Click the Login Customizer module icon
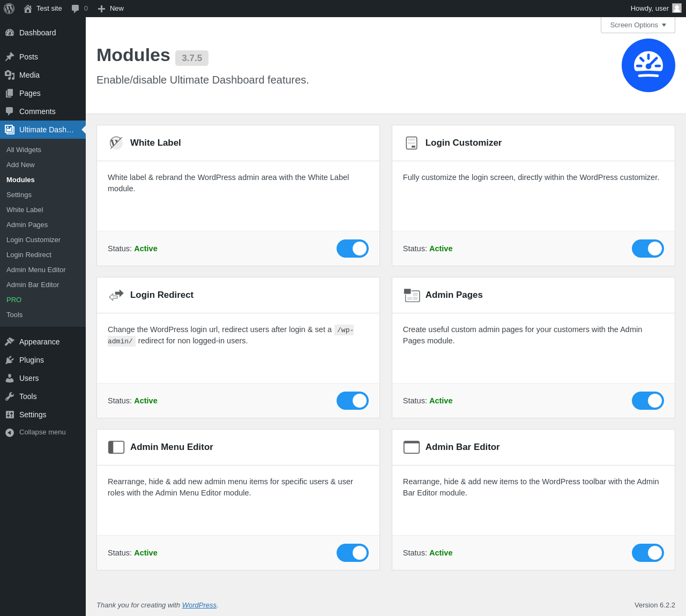 (x=412, y=143)
